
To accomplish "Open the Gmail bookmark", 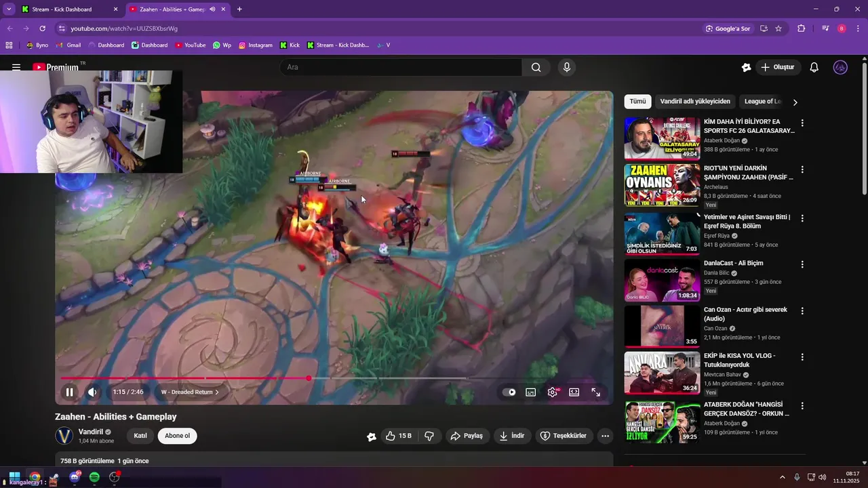I will tap(68, 45).
